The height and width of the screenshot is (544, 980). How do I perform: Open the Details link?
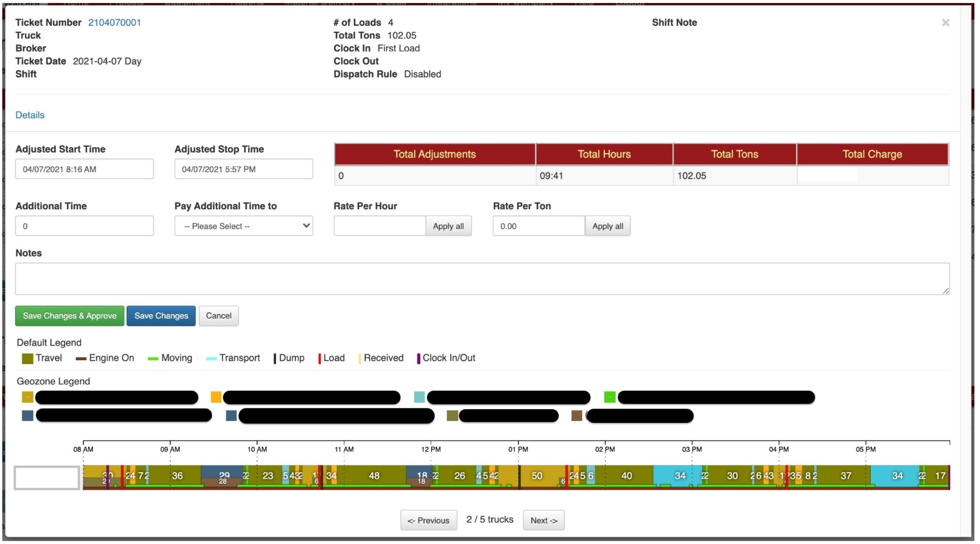[x=30, y=115]
